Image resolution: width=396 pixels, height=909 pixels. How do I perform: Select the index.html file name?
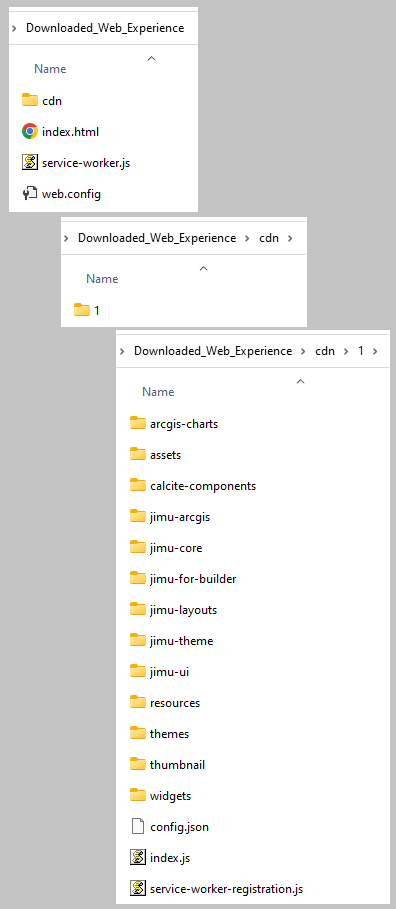(71, 132)
